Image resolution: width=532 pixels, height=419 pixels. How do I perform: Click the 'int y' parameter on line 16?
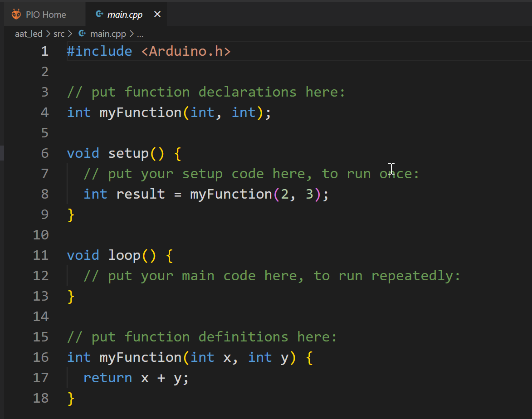268,358
